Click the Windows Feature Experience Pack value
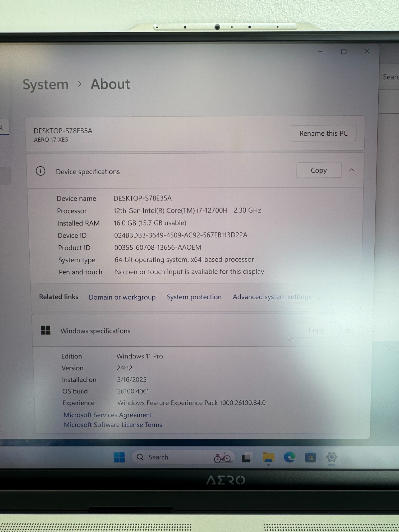The width and height of the screenshot is (399, 532). [192, 403]
